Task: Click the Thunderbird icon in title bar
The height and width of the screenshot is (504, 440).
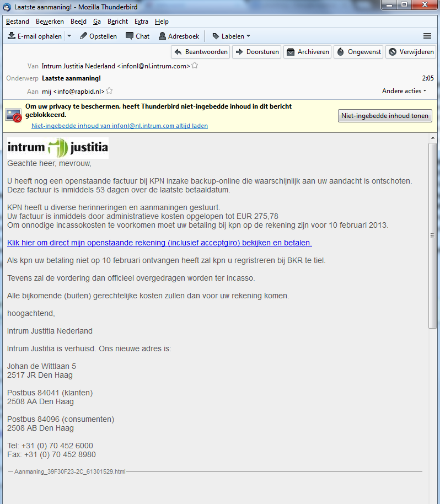Action: 7,7
